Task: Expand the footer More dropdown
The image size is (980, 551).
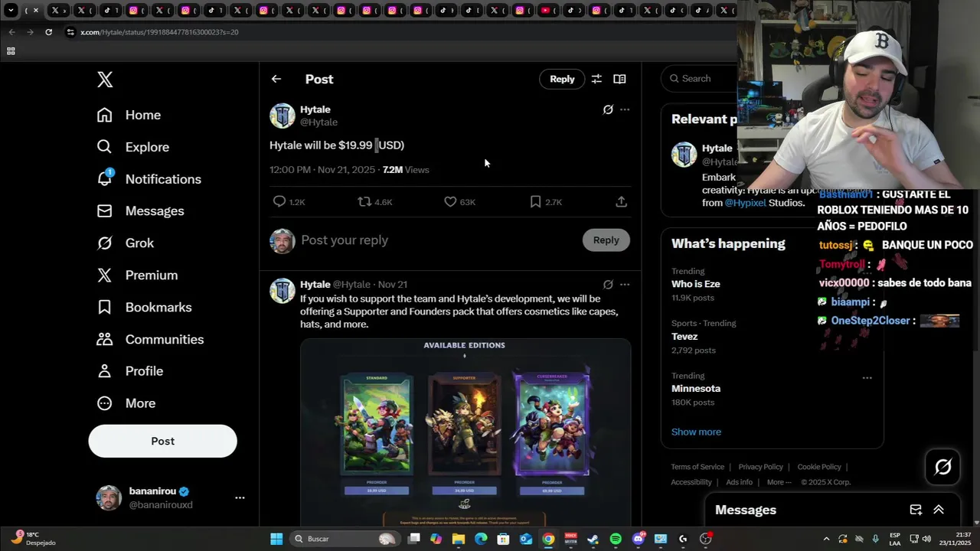Action: (779, 482)
